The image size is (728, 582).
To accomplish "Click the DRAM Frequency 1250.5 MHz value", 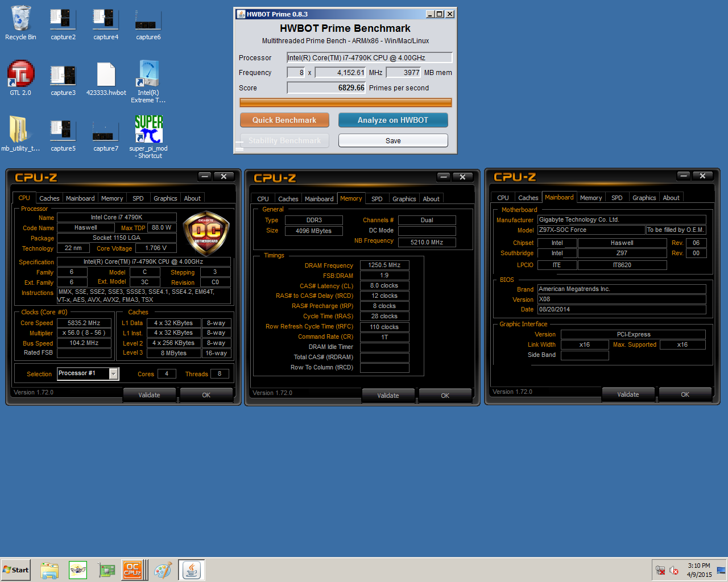I will (384, 265).
